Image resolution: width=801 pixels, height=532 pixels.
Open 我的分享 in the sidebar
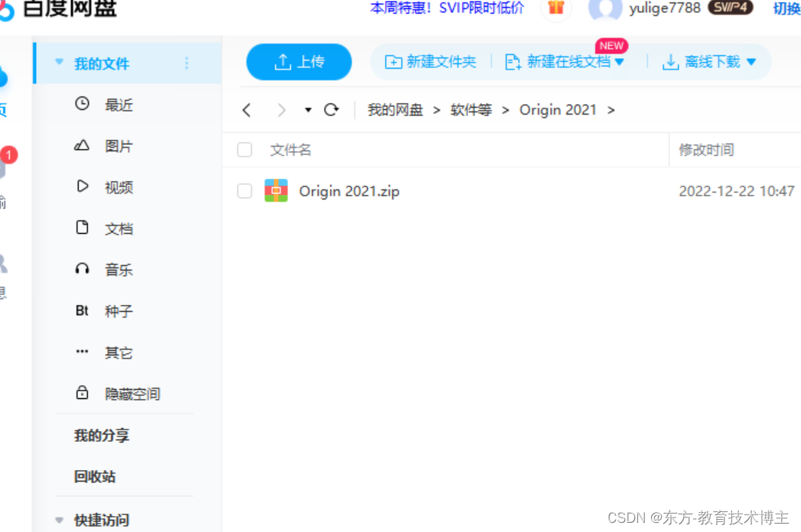pyautogui.click(x=102, y=436)
